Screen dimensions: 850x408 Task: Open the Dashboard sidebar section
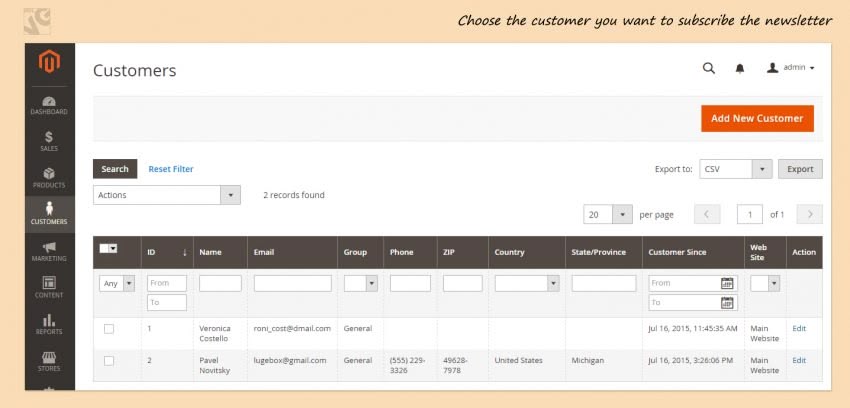tap(49, 106)
